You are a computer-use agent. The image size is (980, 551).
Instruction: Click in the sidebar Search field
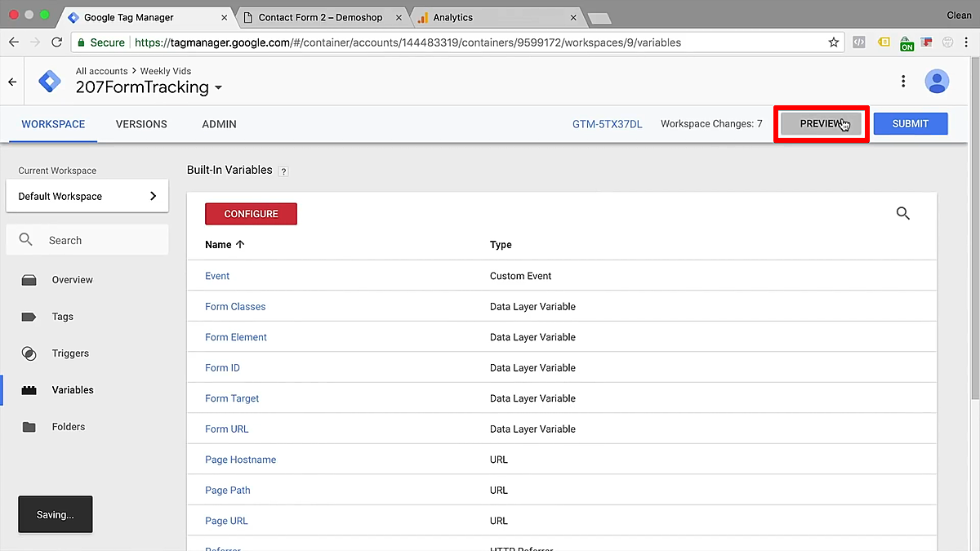87,240
